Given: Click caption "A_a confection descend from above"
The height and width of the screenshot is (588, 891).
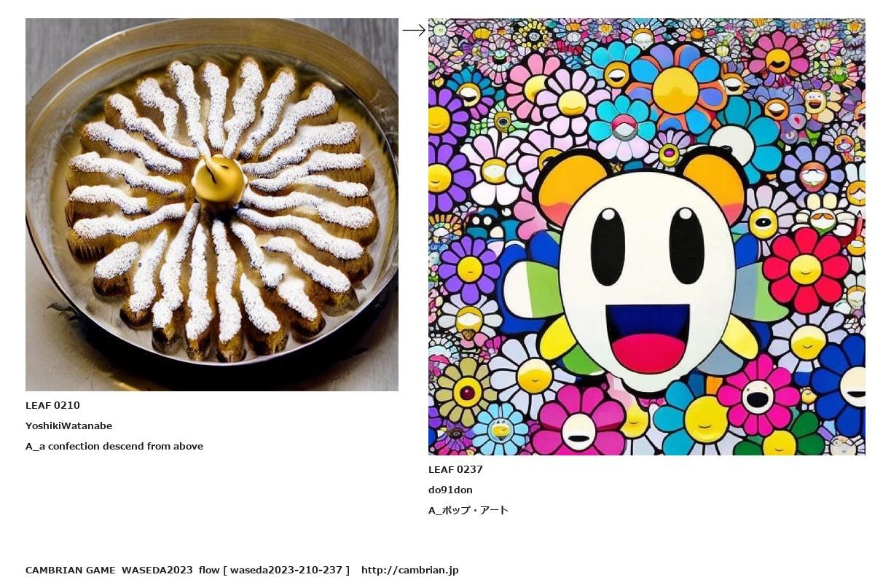Looking at the screenshot, I should pyautogui.click(x=114, y=447).
